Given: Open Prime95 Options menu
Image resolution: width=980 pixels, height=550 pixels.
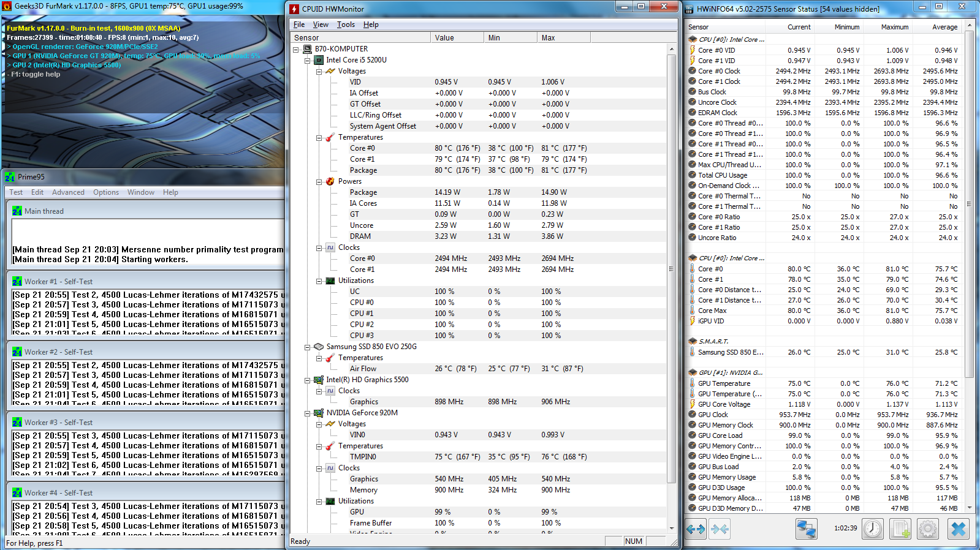Looking at the screenshot, I should tap(106, 192).
